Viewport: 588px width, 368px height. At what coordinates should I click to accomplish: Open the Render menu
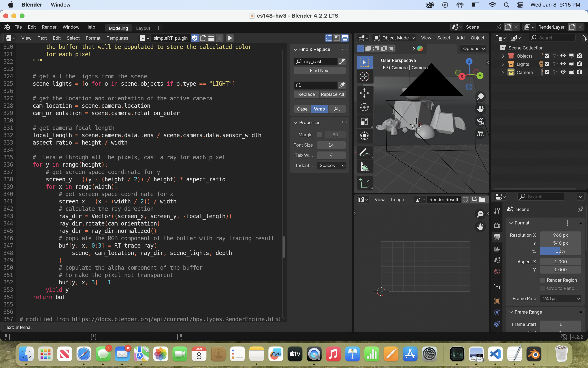click(x=49, y=27)
